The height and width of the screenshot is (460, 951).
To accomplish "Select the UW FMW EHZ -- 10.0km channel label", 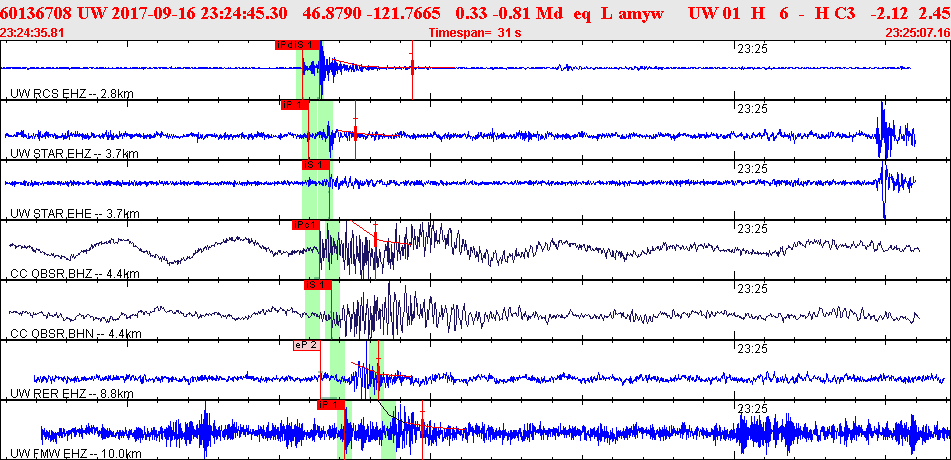I will pyautogui.click(x=76, y=454).
